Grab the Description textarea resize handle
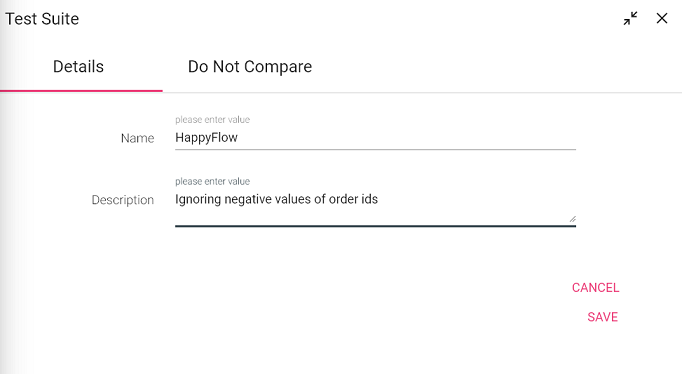 coord(572,219)
